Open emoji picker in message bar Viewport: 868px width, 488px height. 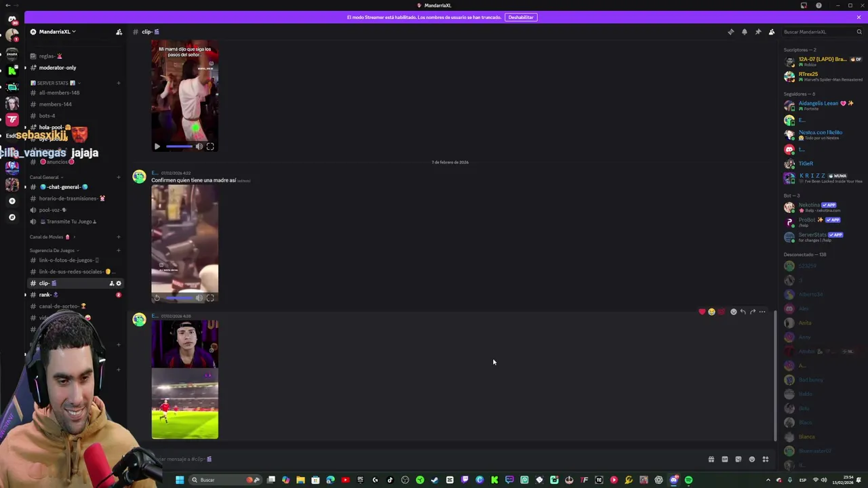[751, 459]
